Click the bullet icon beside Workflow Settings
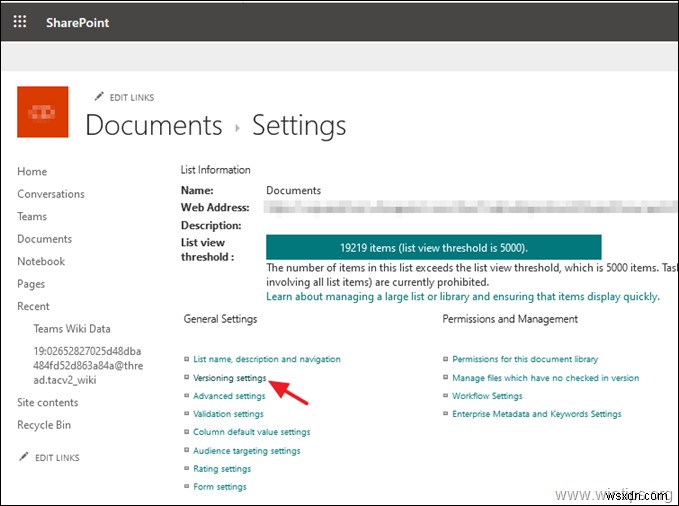 [x=445, y=396]
